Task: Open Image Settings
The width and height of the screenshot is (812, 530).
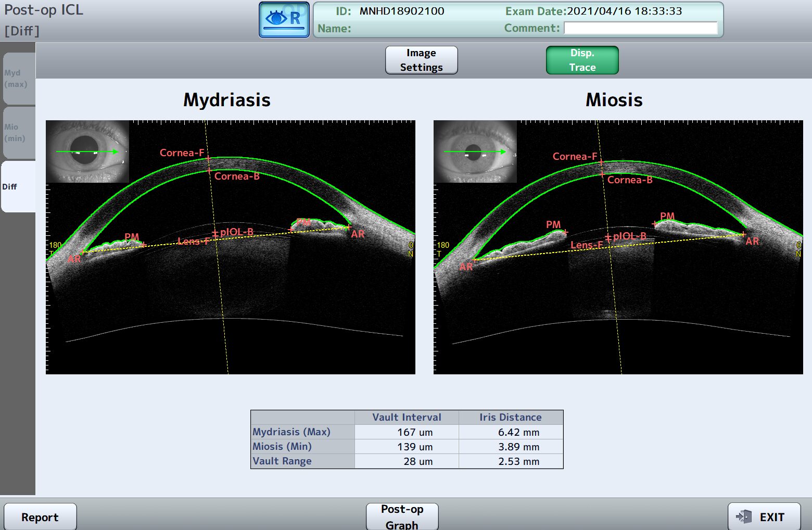Action: tap(421, 60)
